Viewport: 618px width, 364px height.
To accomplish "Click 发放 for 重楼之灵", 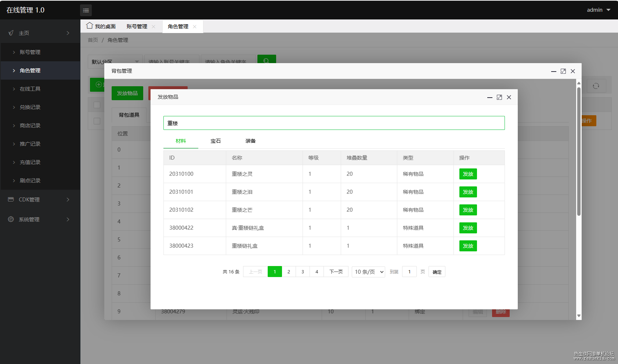I will click(468, 174).
